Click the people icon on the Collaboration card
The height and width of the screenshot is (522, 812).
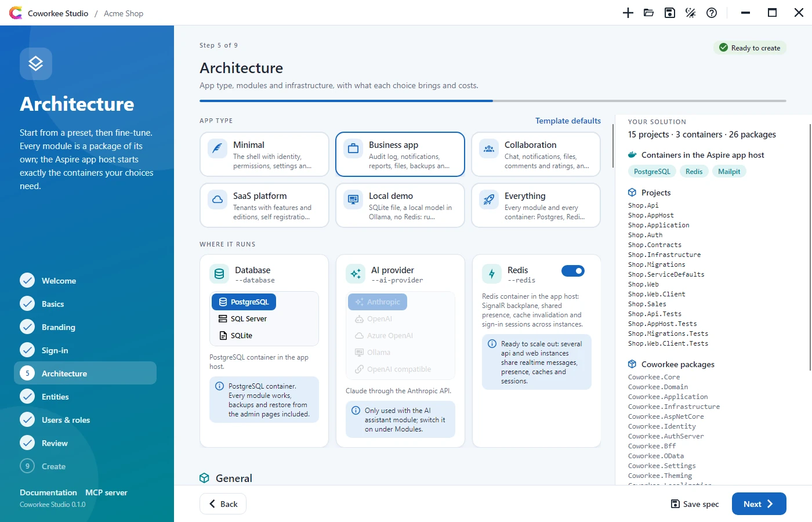[x=489, y=148]
